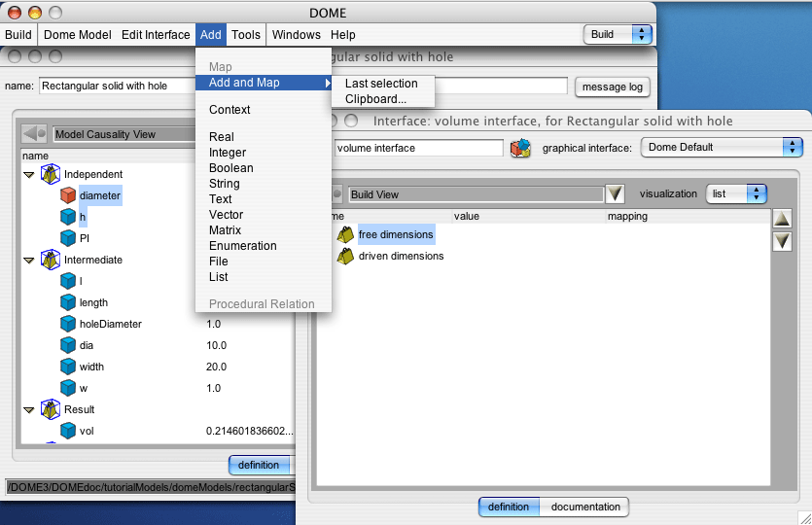The height and width of the screenshot is (525, 812).
Task: Click the interface icon beside volume interface field
Action: 520,148
